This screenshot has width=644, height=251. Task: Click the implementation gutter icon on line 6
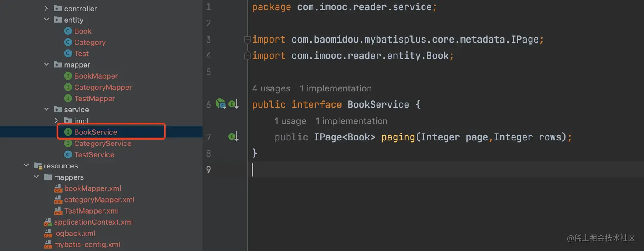[x=233, y=104]
